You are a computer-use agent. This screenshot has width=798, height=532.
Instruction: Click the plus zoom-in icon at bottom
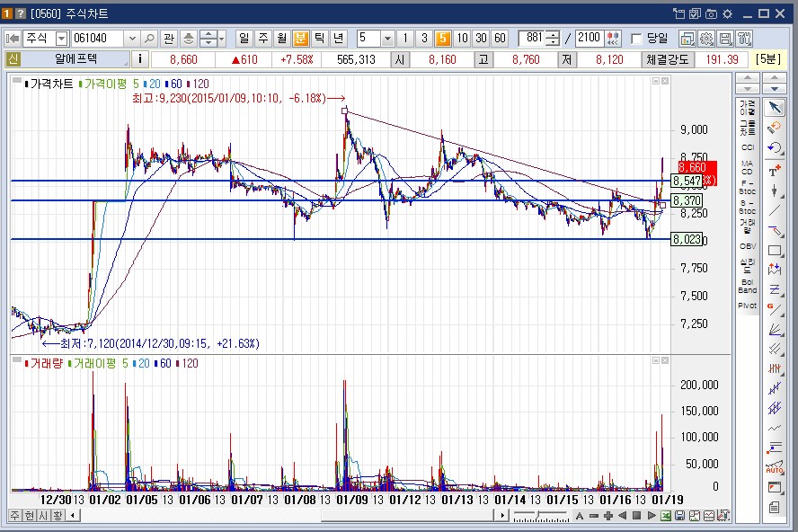pyautogui.click(x=607, y=516)
